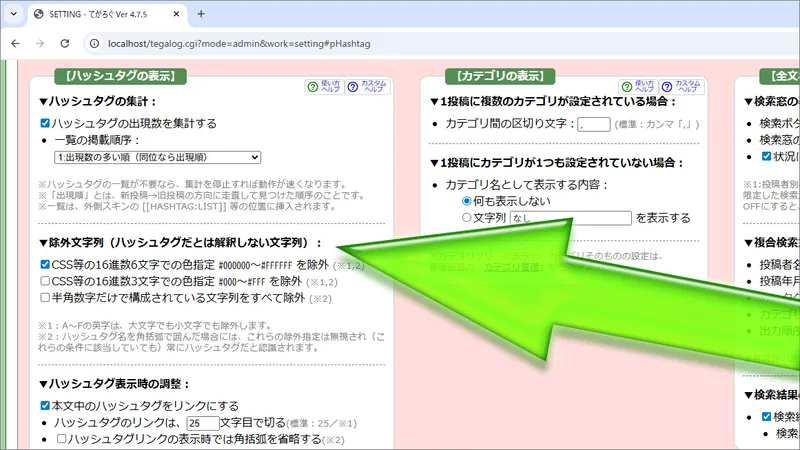This screenshot has width=800, height=450.
Task: Open カスタムヘルプ in the ハッシュタグの表示 panel
Action: pos(366,87)
